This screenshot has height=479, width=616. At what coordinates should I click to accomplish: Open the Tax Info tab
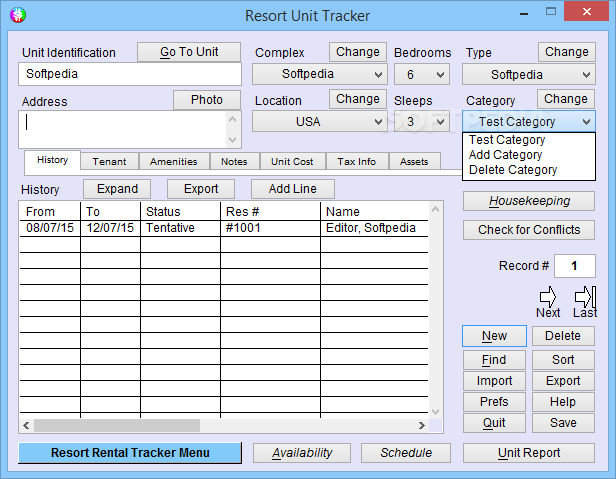[x=357, y=162]
